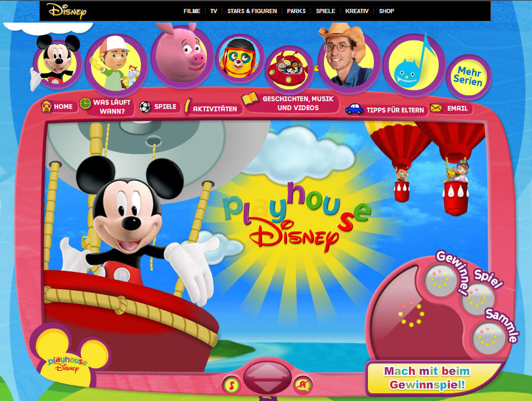This screenshot has width=532, height=401.
Task: Open the KREATIV menu item
Action: point(357,11)
